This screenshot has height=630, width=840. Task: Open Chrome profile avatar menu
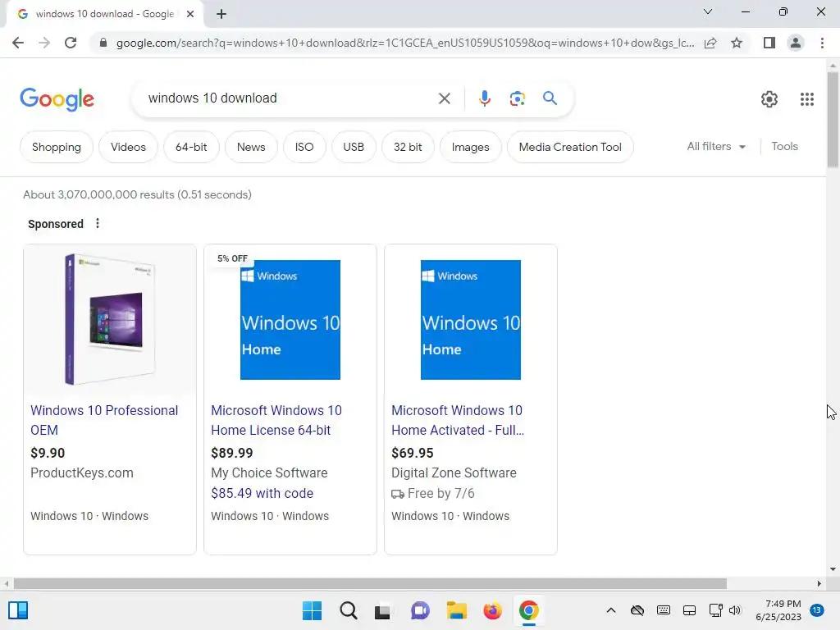[x=796, y=43]
